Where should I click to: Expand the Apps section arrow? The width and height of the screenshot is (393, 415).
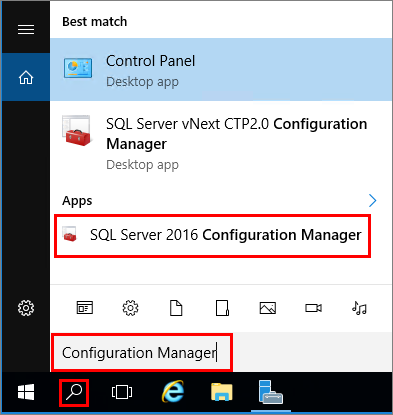point(372,201)
